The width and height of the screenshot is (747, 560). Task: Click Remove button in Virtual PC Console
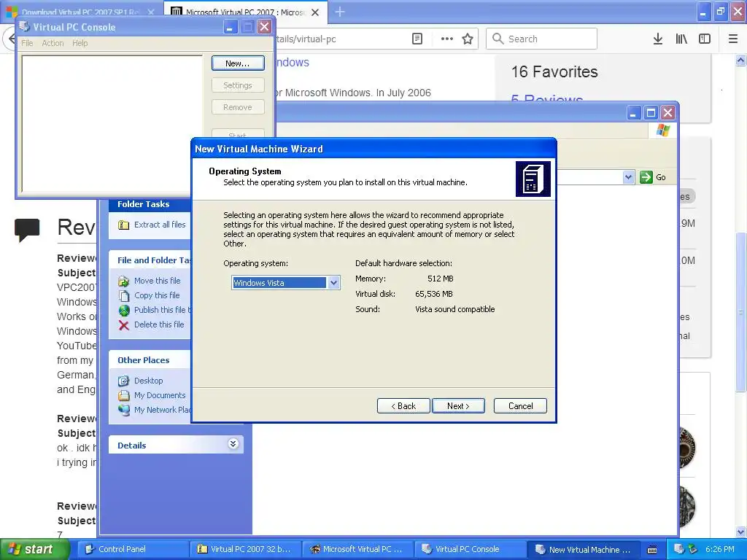click(238, 107)
